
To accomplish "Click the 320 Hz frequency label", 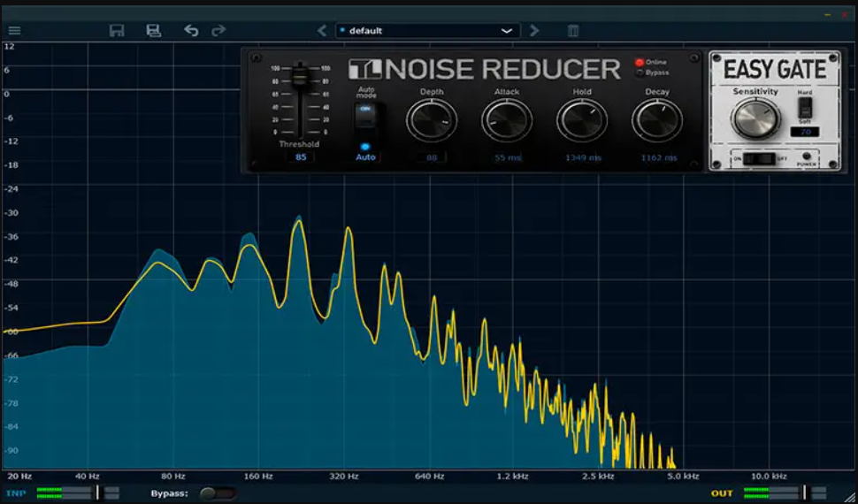I will pyautogui.click(x=343, y=477).
